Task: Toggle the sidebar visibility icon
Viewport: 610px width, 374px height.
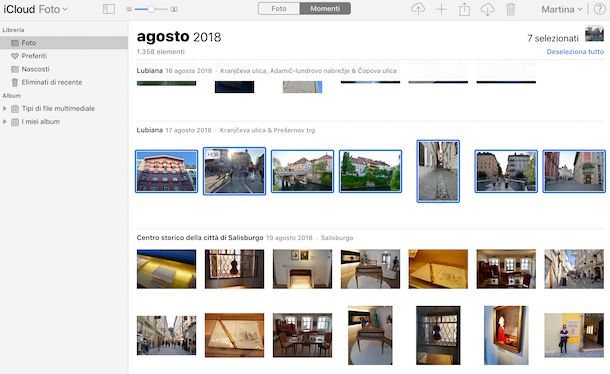Action: point(109,9)
